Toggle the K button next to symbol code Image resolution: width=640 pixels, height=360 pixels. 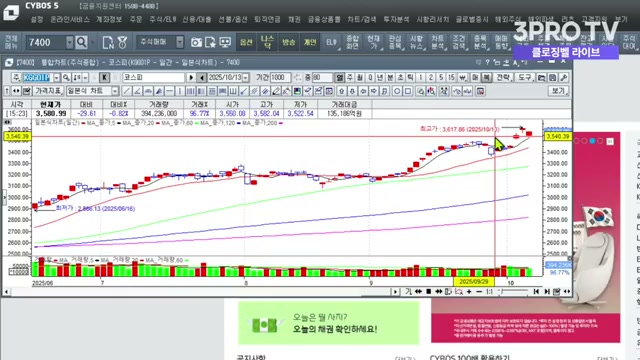[104, 78]
